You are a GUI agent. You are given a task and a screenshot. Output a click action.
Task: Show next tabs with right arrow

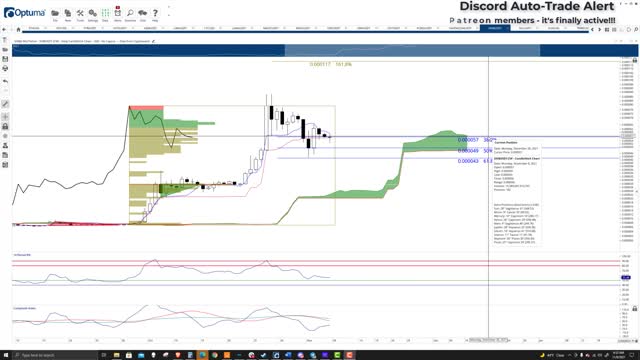[x=600, y=29]
